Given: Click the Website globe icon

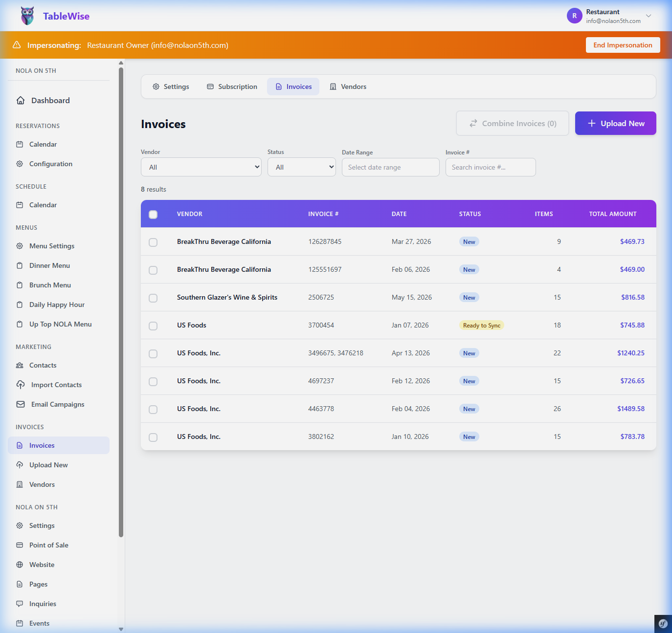Looking at the screenshot, I should (x=20, y=565).
